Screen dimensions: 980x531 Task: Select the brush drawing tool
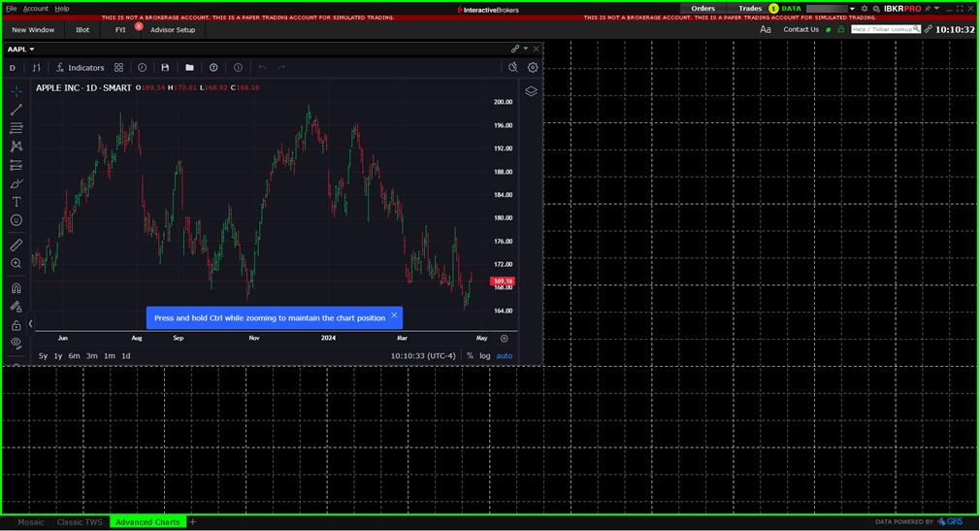(x=16, y=183)
